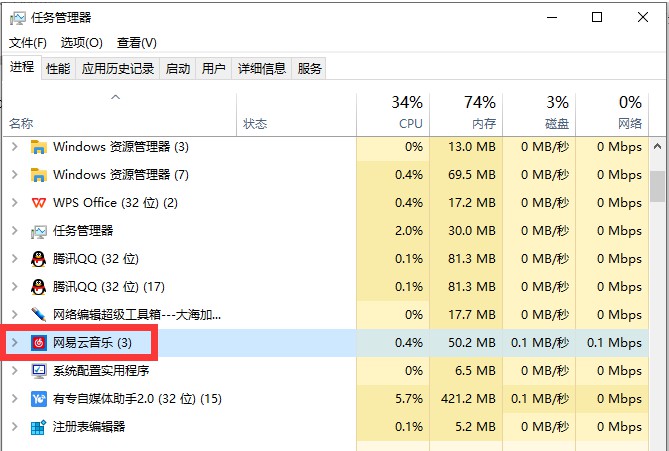Switch to the 详细信息 tab
Viewport: 669px width, 451px height.
(262, 69)
